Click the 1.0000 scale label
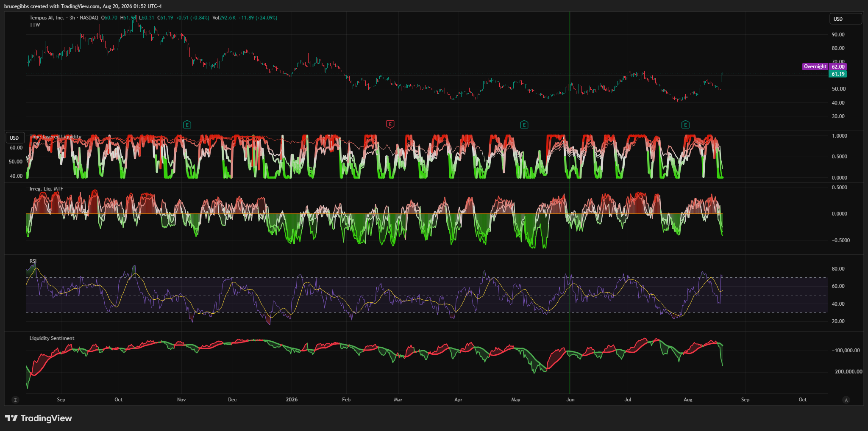 tap(839, 136)
